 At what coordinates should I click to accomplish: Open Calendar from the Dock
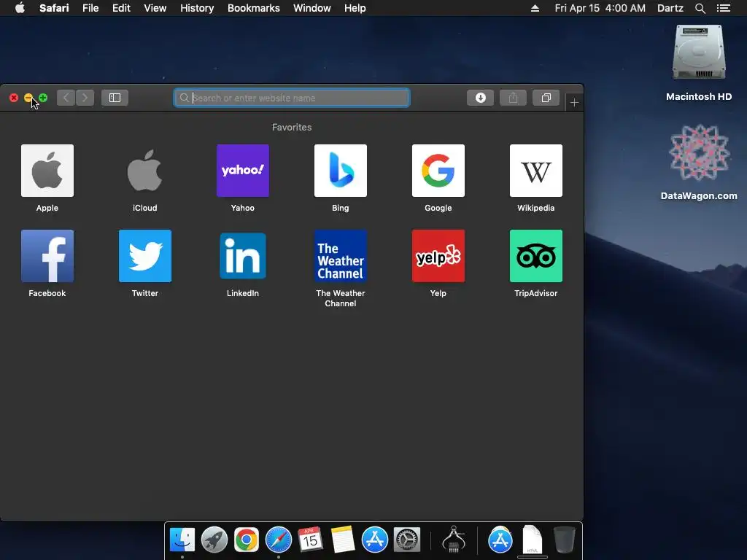point(310,540)
